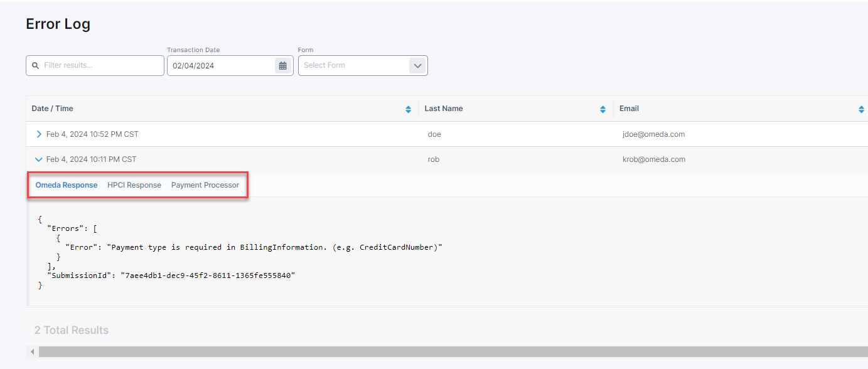Screen dimensions: 868x369
Task: Sort by Date / Time column arrows
Action: coord(409,109)
